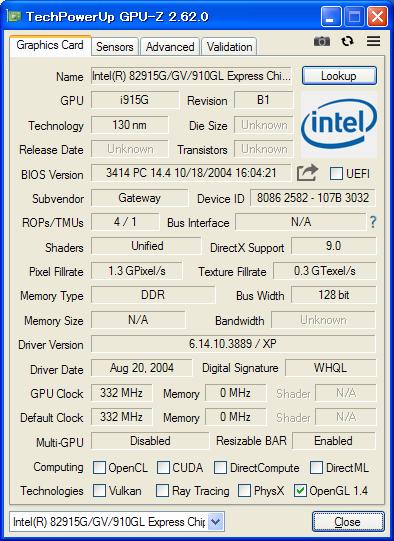Click the Default Clock value 332 MHz
This screenshot has height=541, width=394.
pos(121,417)
